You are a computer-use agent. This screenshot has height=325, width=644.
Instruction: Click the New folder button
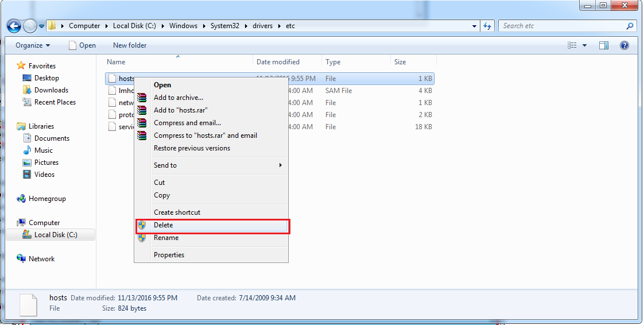[130, 45]
